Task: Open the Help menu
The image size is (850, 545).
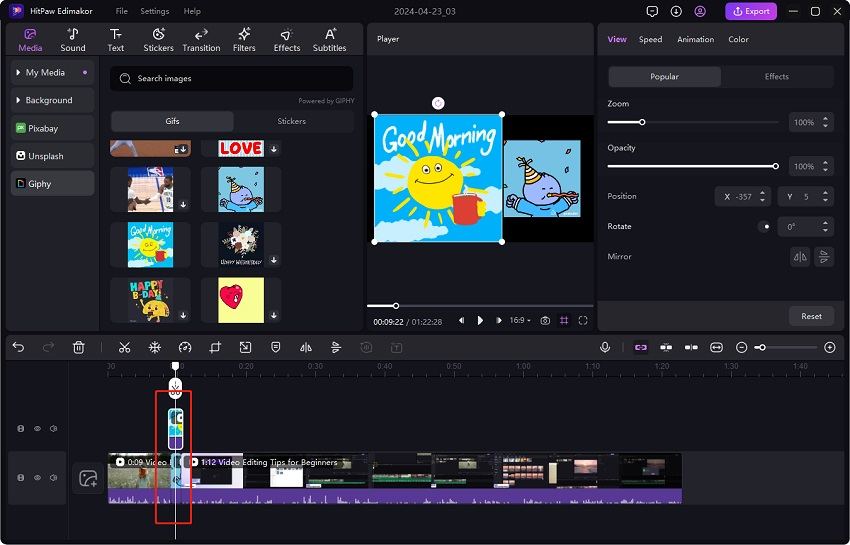Action: 192,11
